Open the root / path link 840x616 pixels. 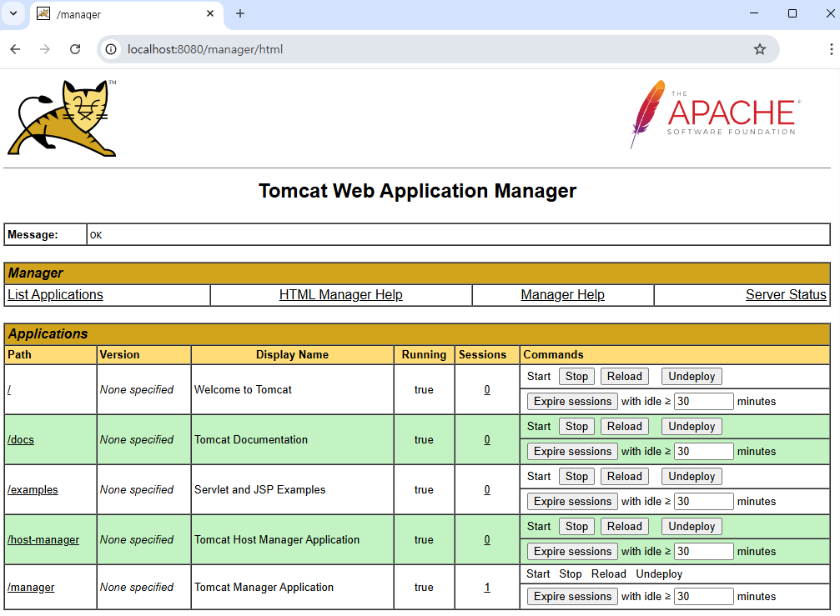(9, 389)
